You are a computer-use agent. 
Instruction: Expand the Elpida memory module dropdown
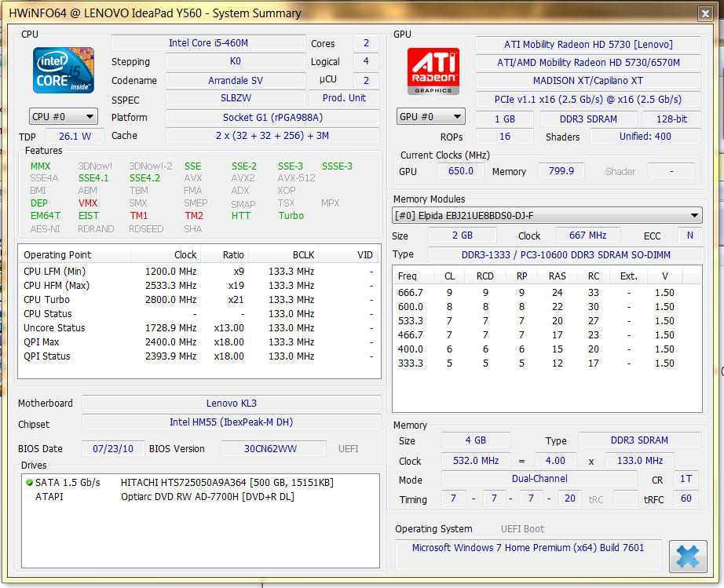tap(547, 216)
